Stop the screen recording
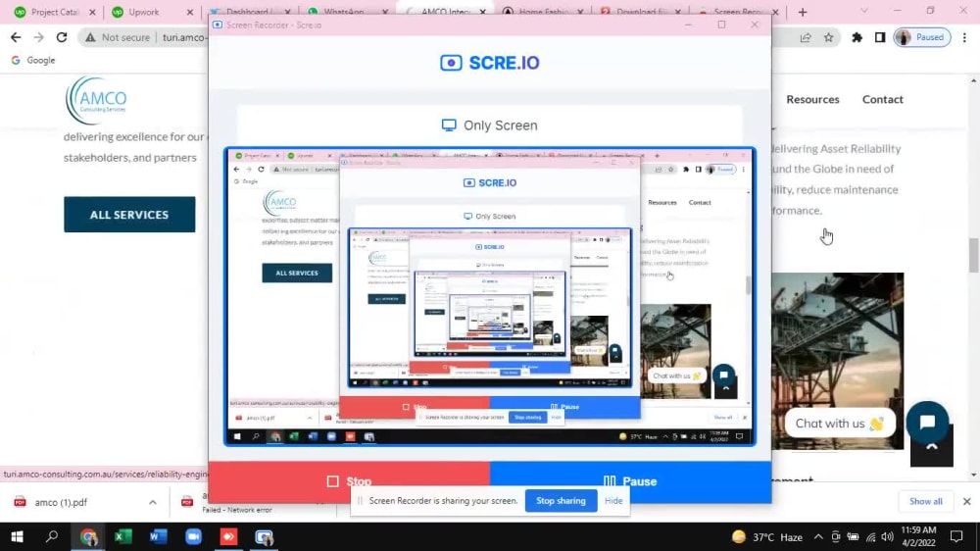 (x=349, y=481)
